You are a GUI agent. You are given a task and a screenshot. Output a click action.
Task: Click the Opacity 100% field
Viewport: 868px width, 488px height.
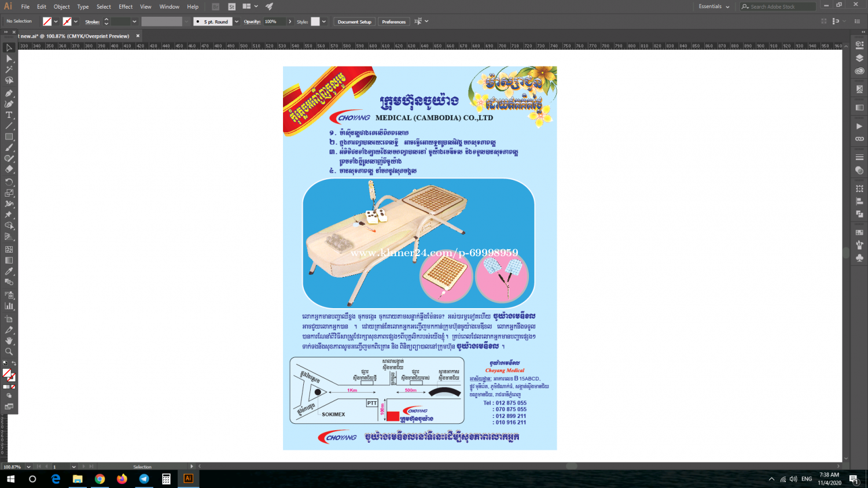coord(274,21)
